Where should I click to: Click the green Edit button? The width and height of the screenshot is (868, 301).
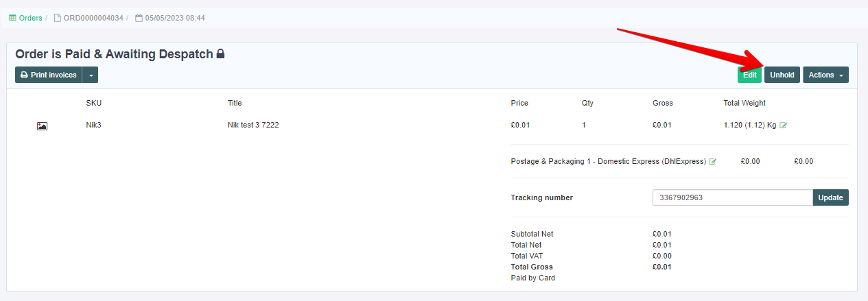click(749, 75)
